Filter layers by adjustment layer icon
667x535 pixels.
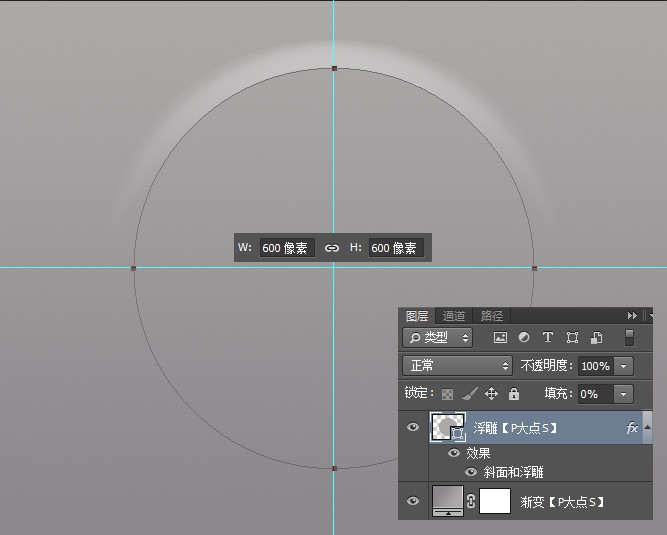coord(524,338)
